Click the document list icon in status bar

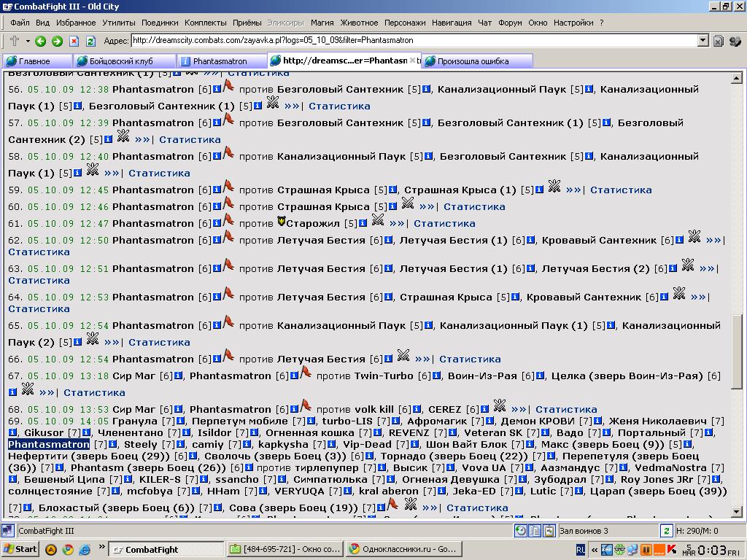point(535,531)
